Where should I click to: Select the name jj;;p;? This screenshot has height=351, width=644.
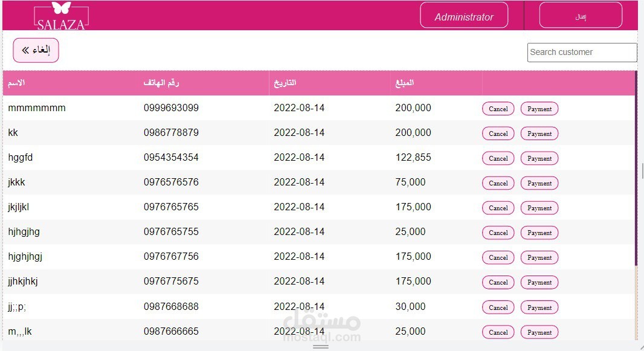pos(17,307)
